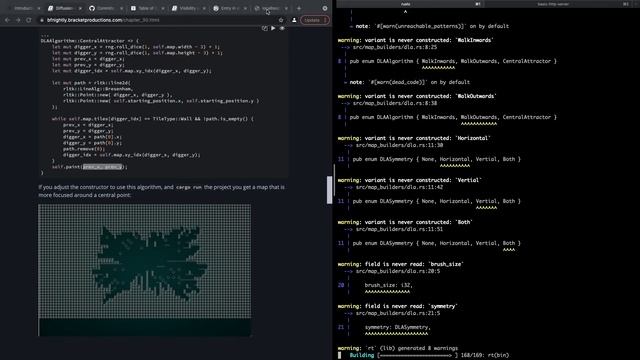Click the '168/169: rt(bin)' build status text
The height and width of the screenshot is (360, 640).
pyautogui.click(x=485, y=356)
